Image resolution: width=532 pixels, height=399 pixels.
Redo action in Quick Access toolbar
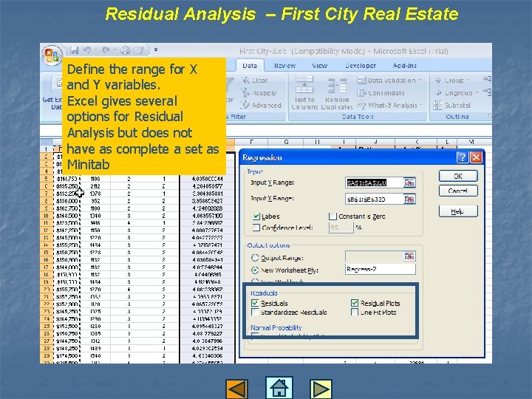click(106, 50)
